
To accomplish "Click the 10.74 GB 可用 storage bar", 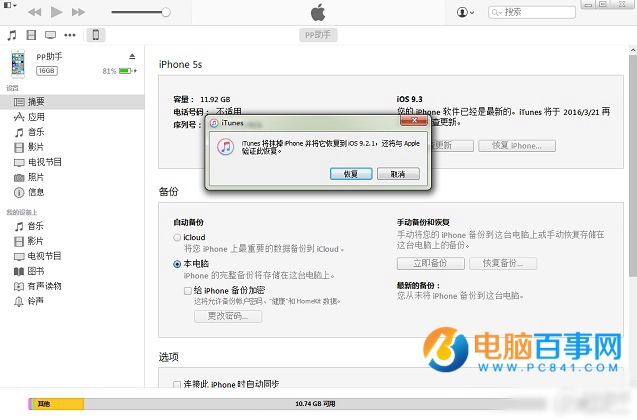I will point(315,404).
